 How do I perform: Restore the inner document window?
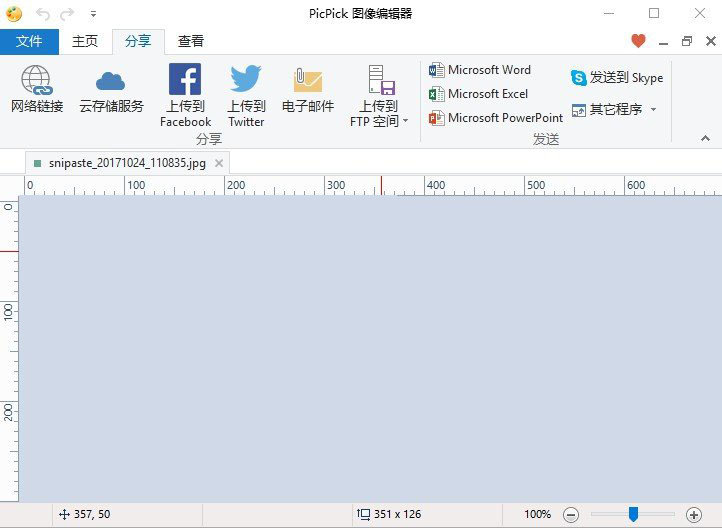coord(687,41)
